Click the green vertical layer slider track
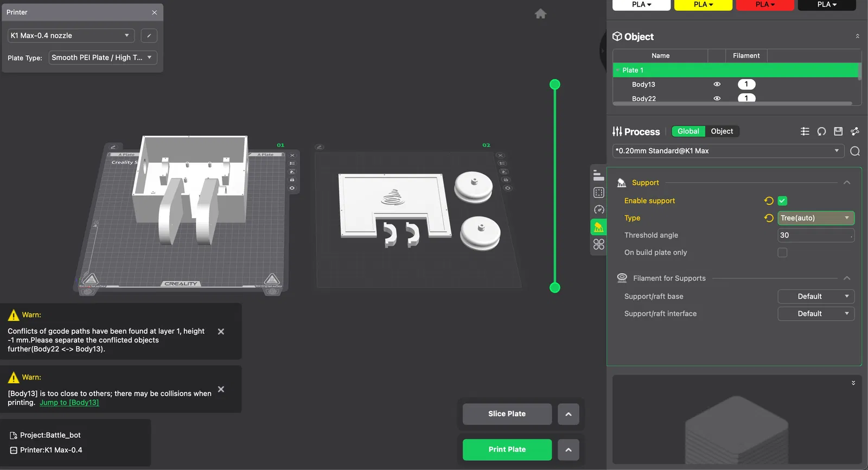Image resolution: width=868 pixels, height=470 pixels. point(554,186)
